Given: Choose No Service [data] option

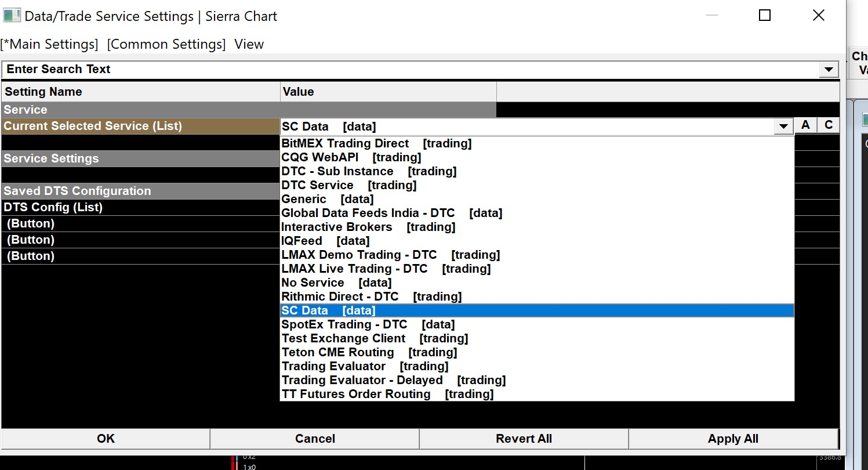Looking at the screenshot, I should pyautogui.click(x=537, y=283).
